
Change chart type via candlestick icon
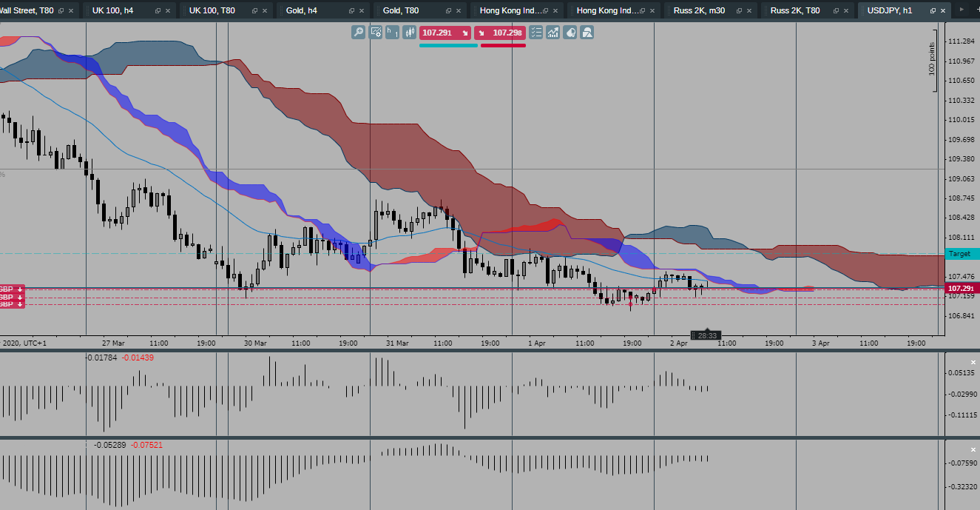(409, 33)
